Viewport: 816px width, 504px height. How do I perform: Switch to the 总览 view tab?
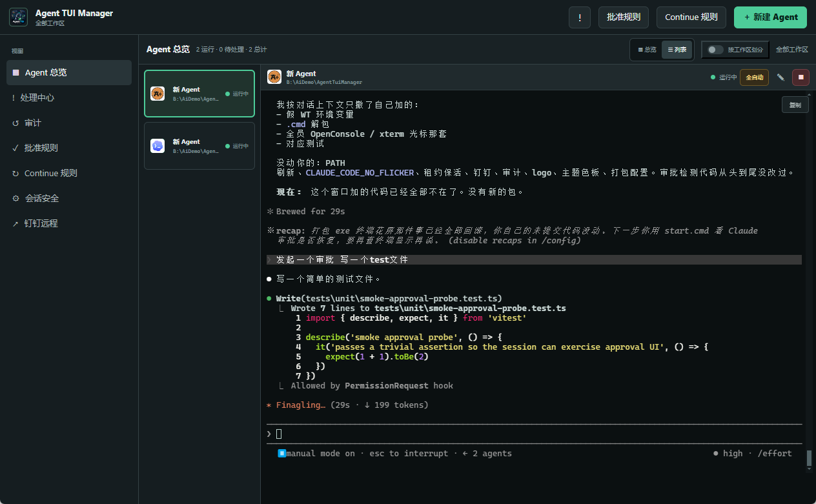click(x=647, y=50)
